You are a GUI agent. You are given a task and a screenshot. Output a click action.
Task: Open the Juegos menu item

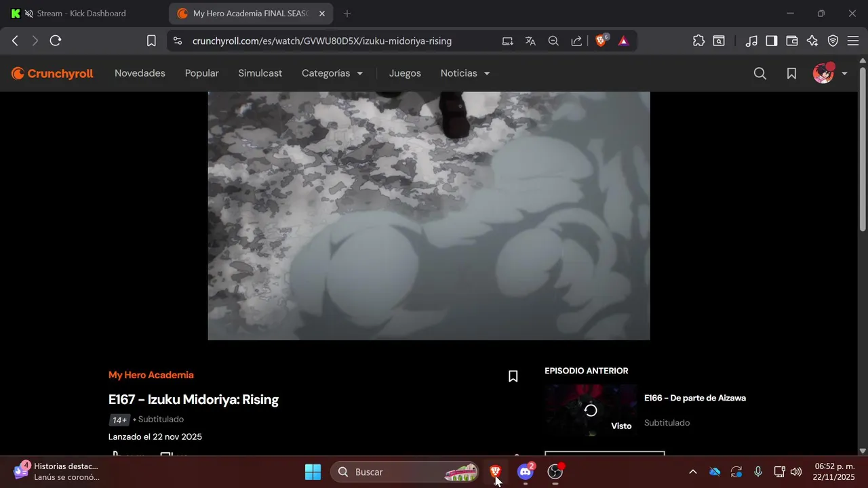click(405, 73)
